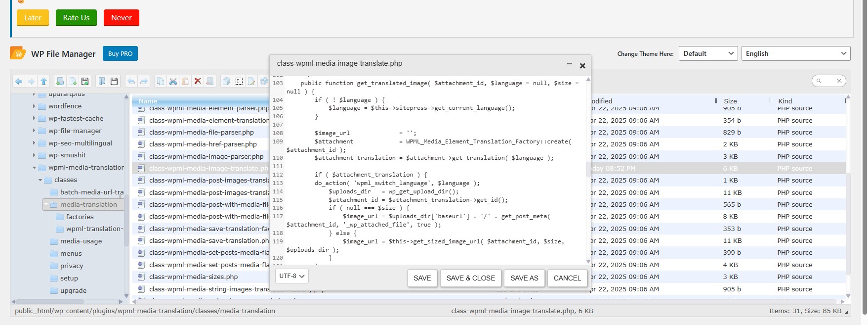Click into the search input field
The width and height of the screenshot is (868, 325).
828,81
